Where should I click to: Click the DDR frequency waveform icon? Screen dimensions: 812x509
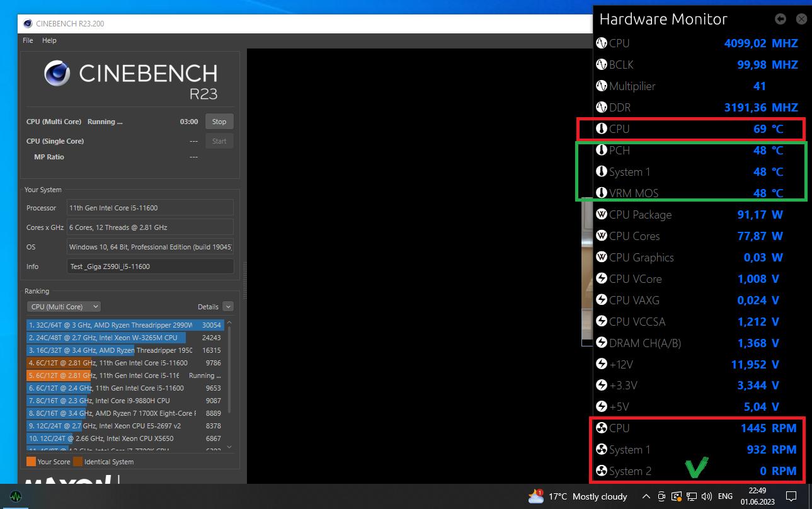[x=602, y=108]
